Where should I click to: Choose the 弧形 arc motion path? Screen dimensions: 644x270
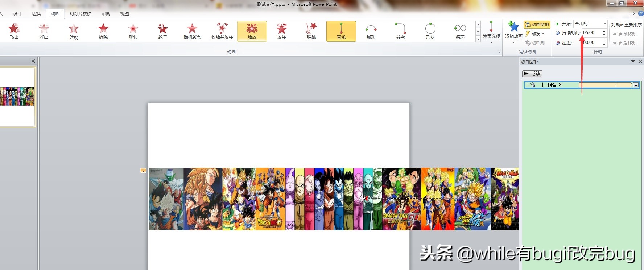click(x=371, y=31)
